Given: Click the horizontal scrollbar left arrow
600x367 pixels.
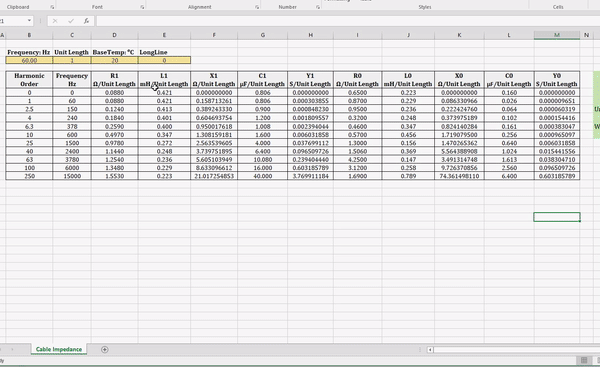Looking at the screenshot, I should (x=430, y=349).
